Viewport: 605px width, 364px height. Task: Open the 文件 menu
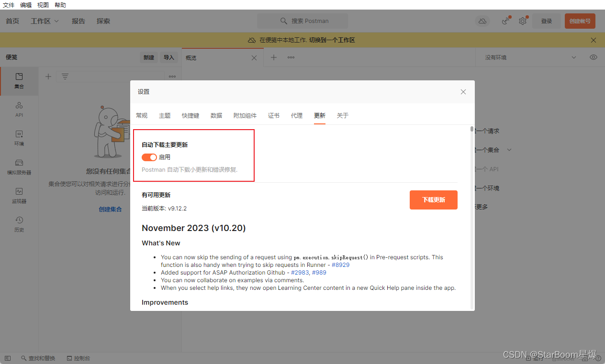(9, 5)
